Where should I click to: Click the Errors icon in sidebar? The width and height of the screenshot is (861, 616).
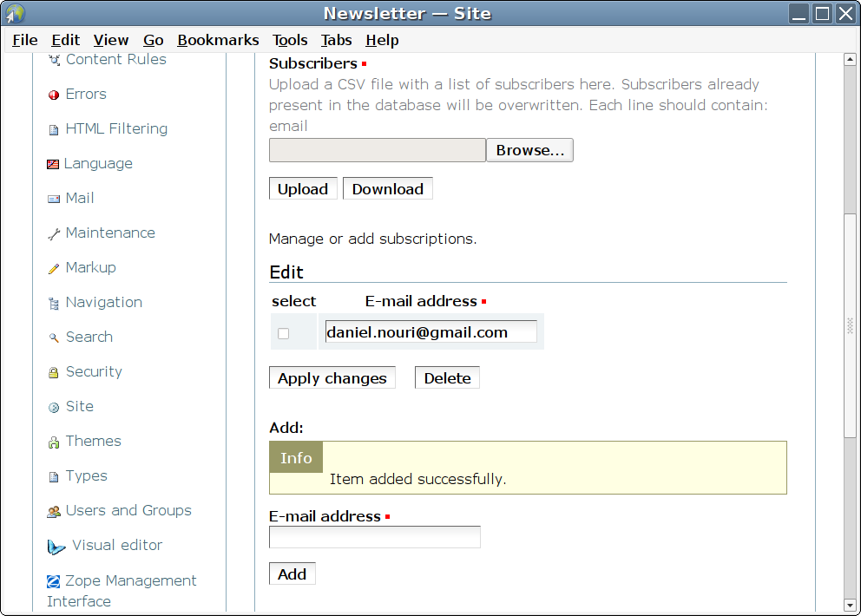54,95
